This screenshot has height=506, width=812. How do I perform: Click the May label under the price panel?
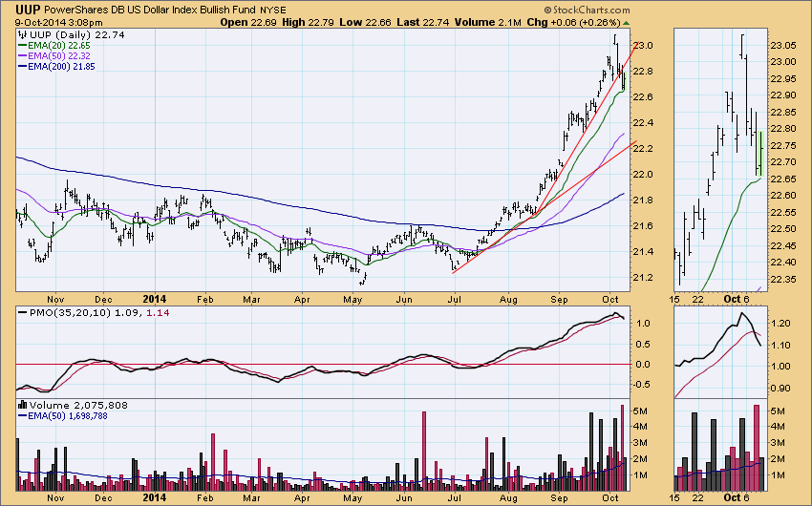353,300
